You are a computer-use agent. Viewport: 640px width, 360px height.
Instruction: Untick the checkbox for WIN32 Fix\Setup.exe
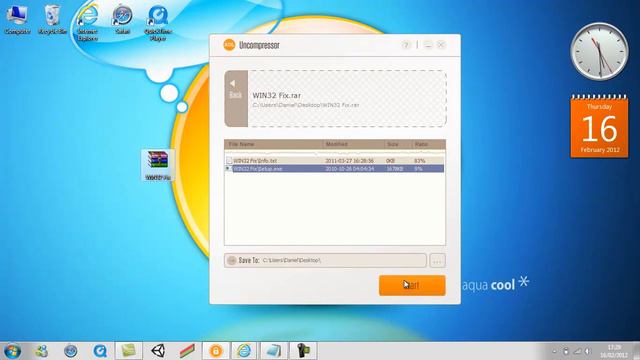[229, 169]
